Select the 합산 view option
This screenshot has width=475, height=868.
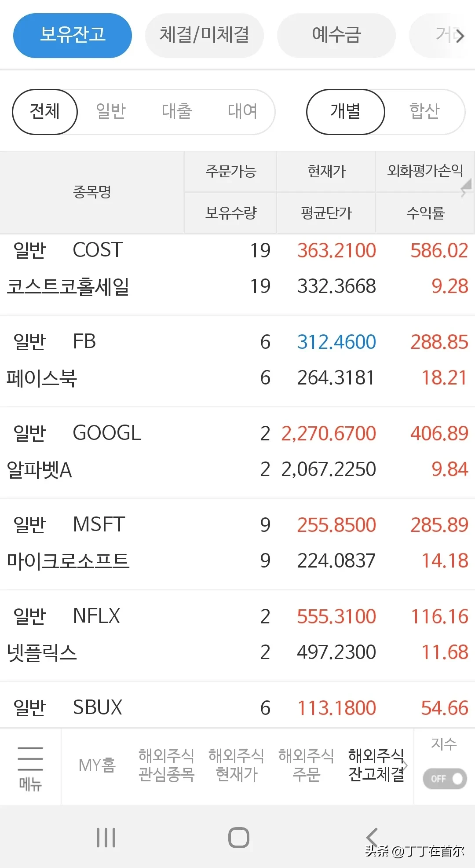424,111
